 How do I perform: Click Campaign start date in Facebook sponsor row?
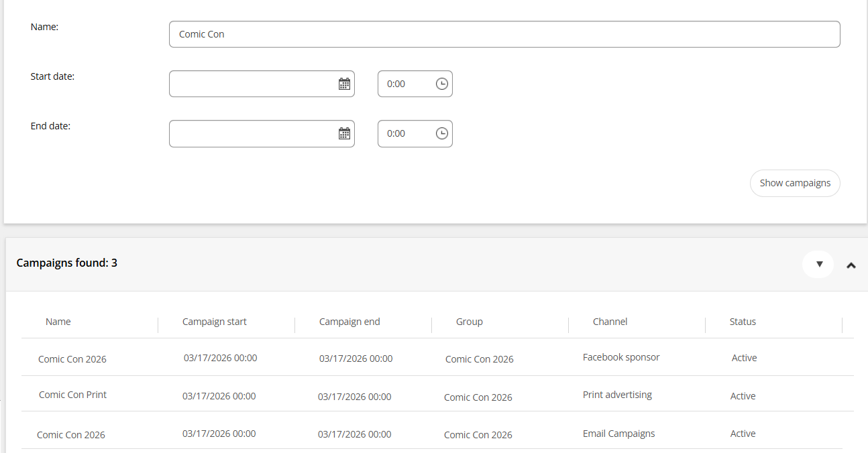tap(221, 358)
